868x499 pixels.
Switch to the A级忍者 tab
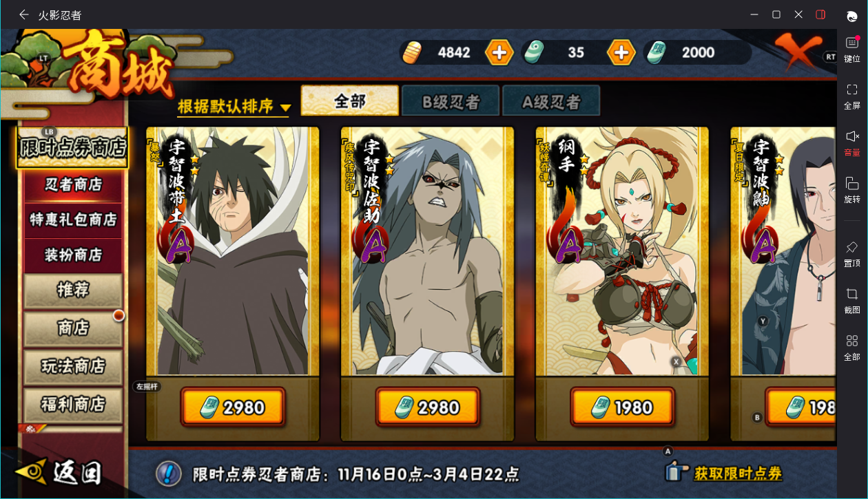coord(551,101)
